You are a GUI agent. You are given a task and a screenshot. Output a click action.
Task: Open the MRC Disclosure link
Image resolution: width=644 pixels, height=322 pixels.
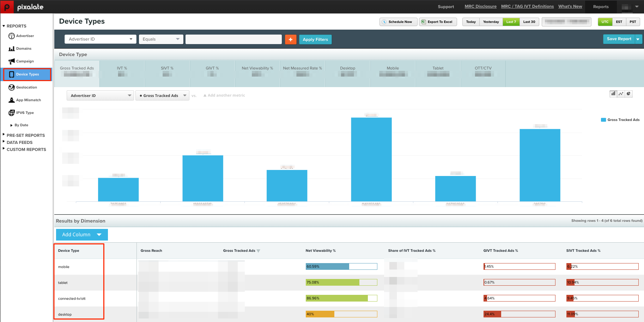[480, 6]
